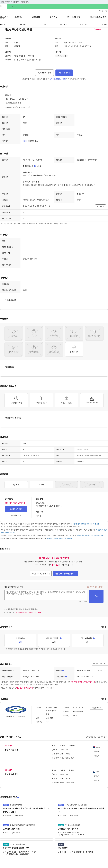
Task: Expand 지도 보기 beside 충청북도 괴산군청
Action: 100,671
